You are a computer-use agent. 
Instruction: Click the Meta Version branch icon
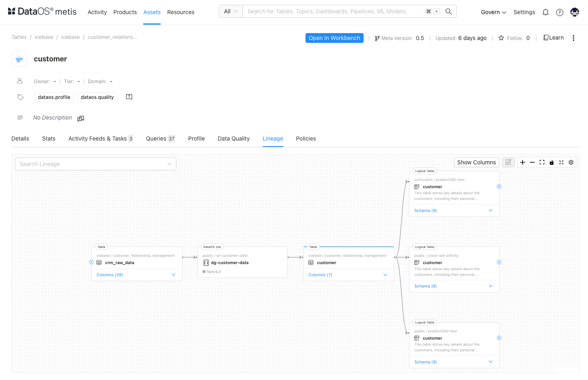[x=377, y=38]
